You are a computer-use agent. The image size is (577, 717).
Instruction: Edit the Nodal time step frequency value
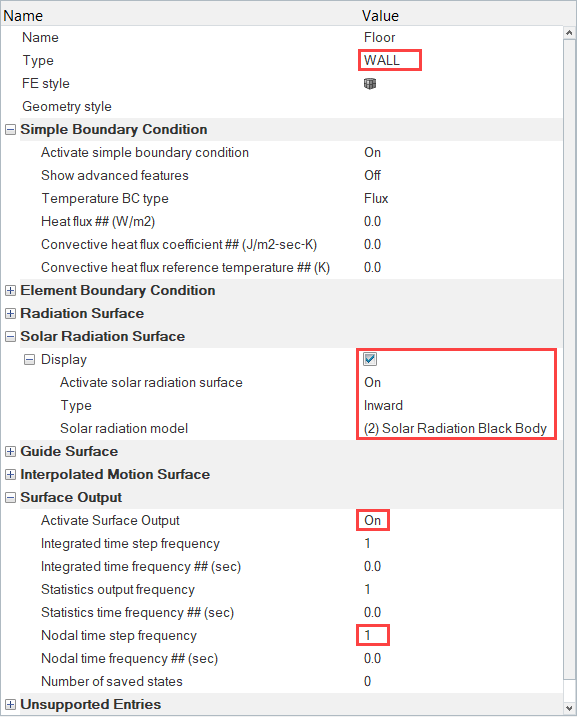click(372, 635)
